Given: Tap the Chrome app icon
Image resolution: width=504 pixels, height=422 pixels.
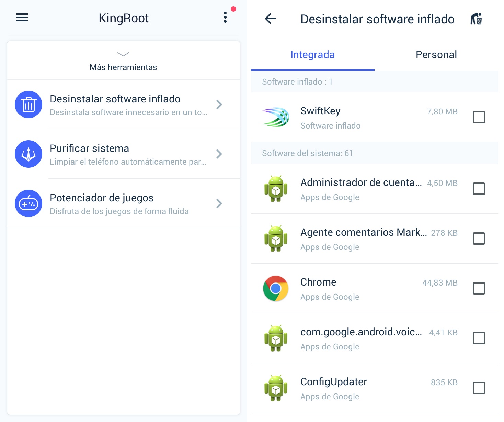Looking at the screenshot, I should tap(275, 289).
